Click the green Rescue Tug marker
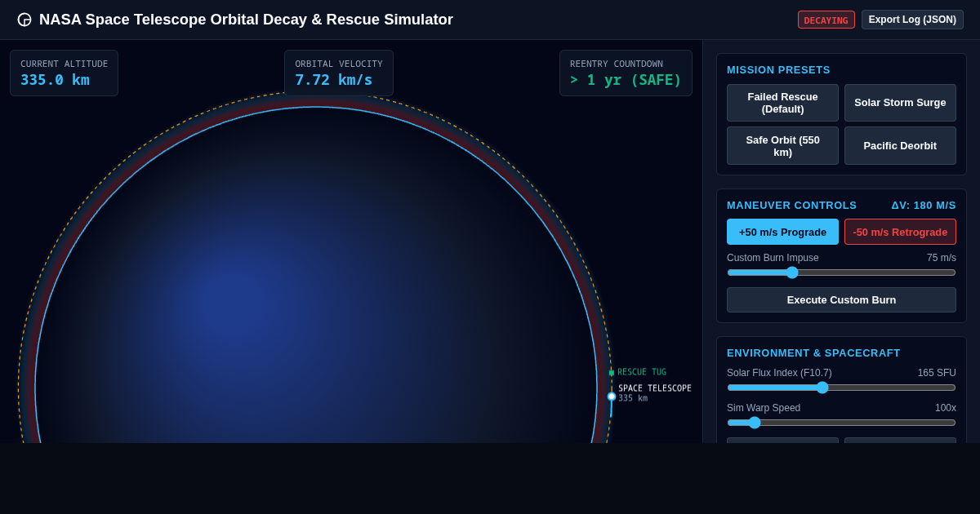Screen dimensions: 980x514 coord(611,373)
